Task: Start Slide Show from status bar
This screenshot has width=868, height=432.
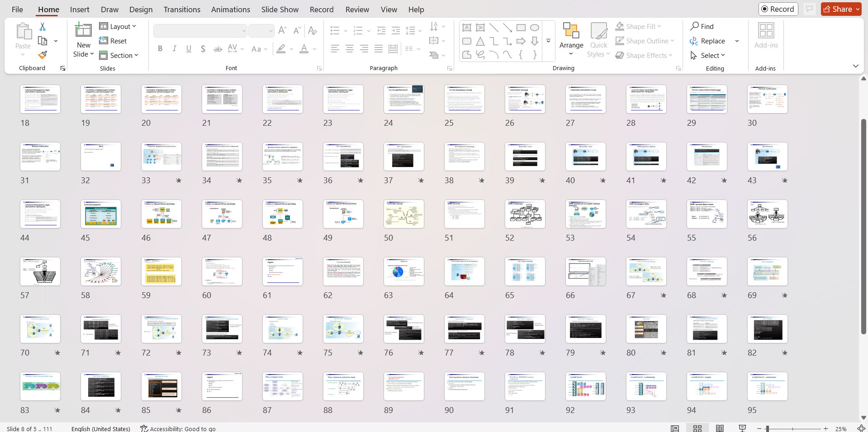Action: pyautogui.click(x=742, y=428)
